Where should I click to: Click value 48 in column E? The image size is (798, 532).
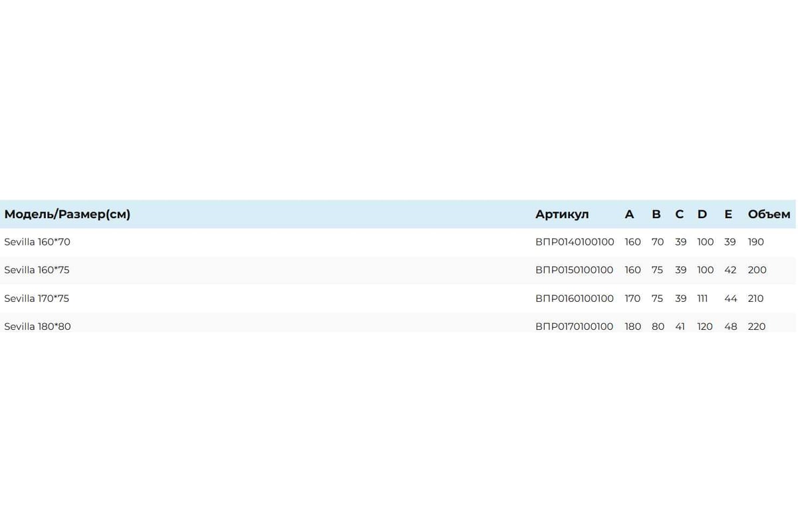731,327
